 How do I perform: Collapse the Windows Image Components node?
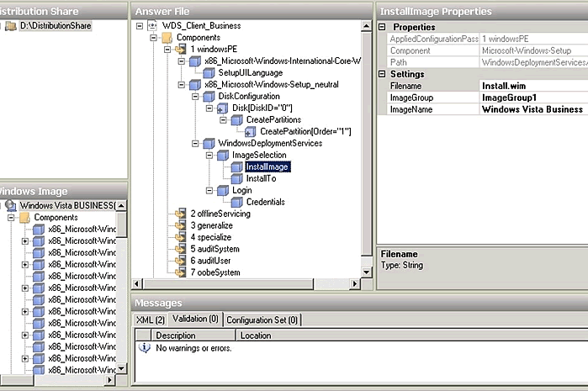(11, 218)
